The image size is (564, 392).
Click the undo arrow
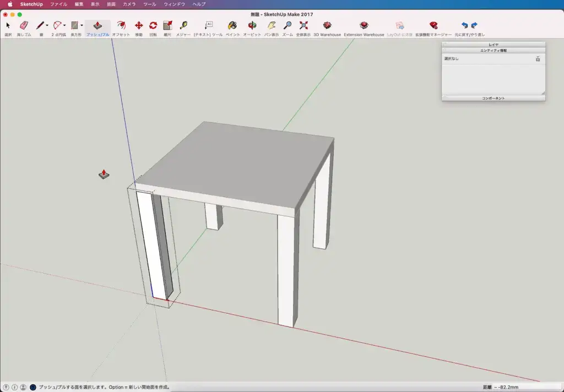click(x=465, y=25)
